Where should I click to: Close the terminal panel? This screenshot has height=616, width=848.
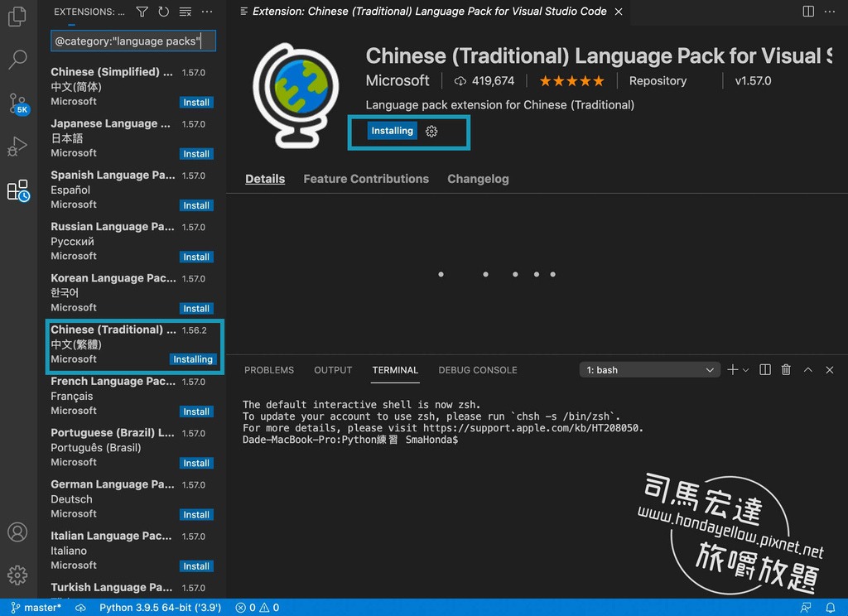[830, 370]
